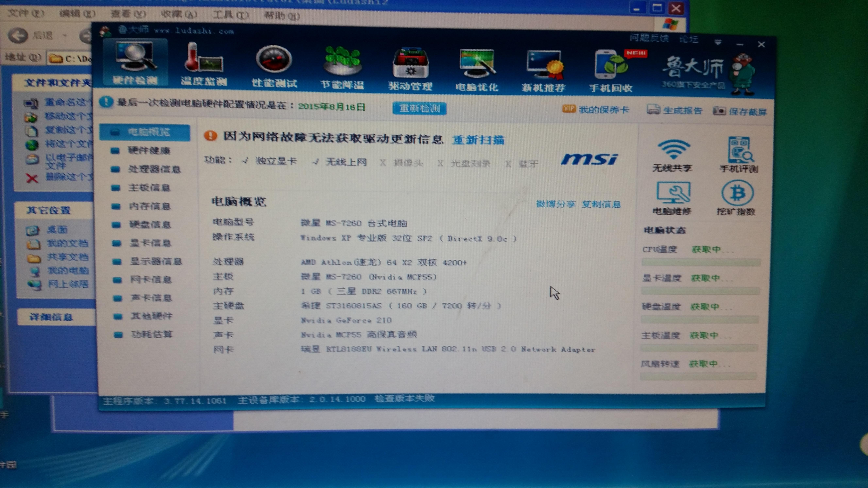Open 文件 menu in Explorer window
868x488 pixels.
26,13
